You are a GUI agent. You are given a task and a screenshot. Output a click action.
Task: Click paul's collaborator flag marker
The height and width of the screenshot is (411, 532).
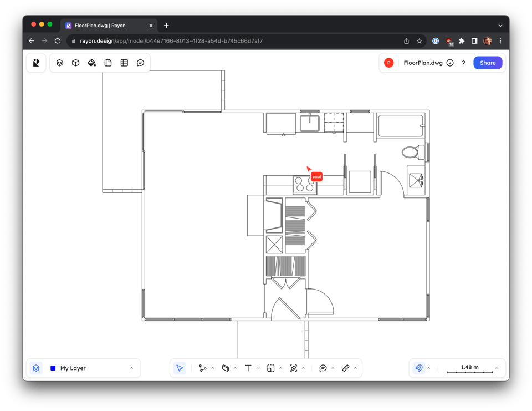coord(315,176)
